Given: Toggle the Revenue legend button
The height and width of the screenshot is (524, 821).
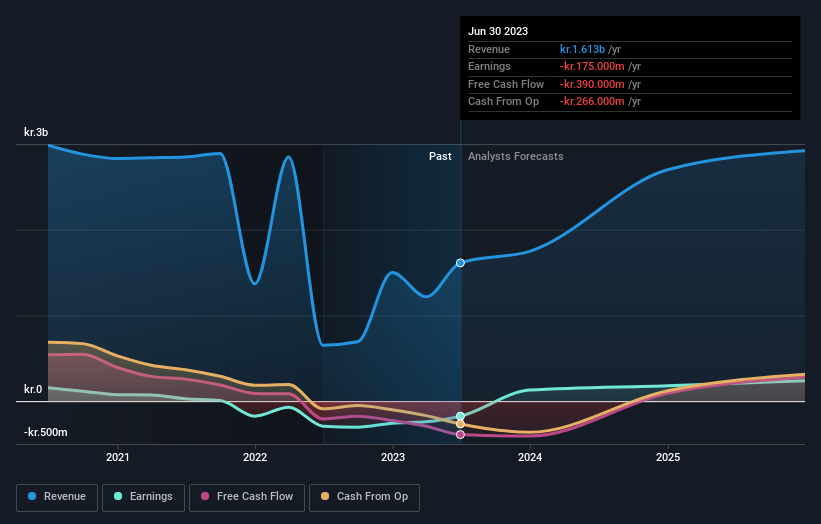Looking at the screenshot, I should click(x=57, y=497).
